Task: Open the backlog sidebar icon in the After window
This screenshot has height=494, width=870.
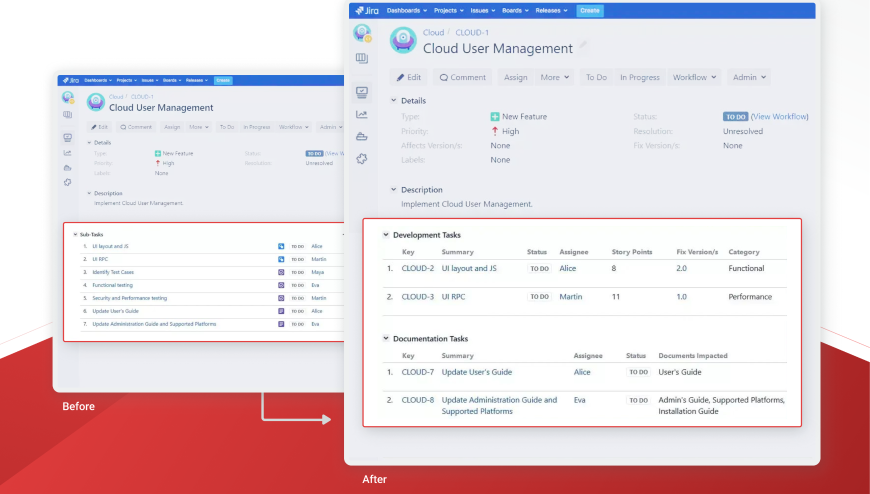Action: pos(361,59)
